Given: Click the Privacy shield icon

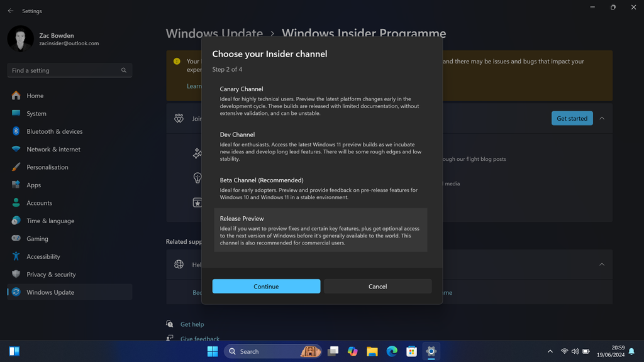Looking at the screenshot, I should click(x=16, y=274).
